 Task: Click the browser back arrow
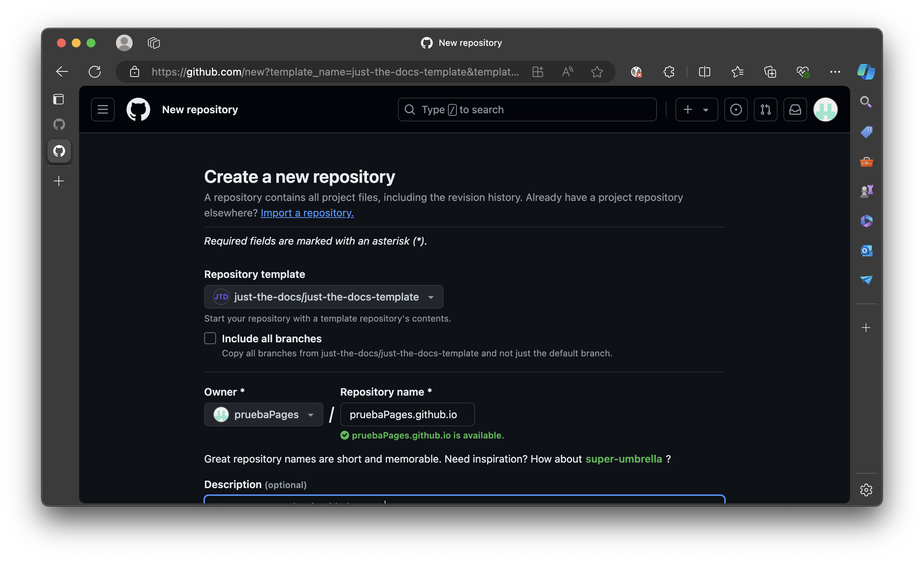pyautogui.click(x=62, y=72)
